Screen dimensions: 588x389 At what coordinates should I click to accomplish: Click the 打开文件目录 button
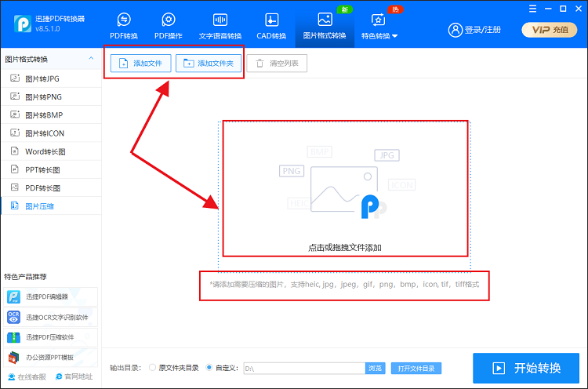(416, 369)
